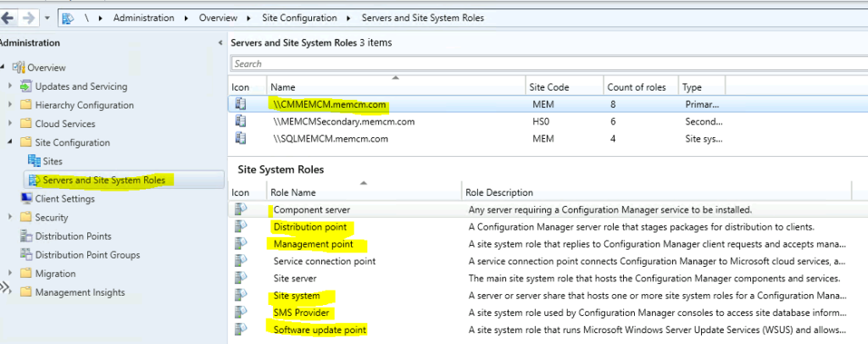868x344 pixels.
Task: Click the Management point role icon
Action: 241,243
